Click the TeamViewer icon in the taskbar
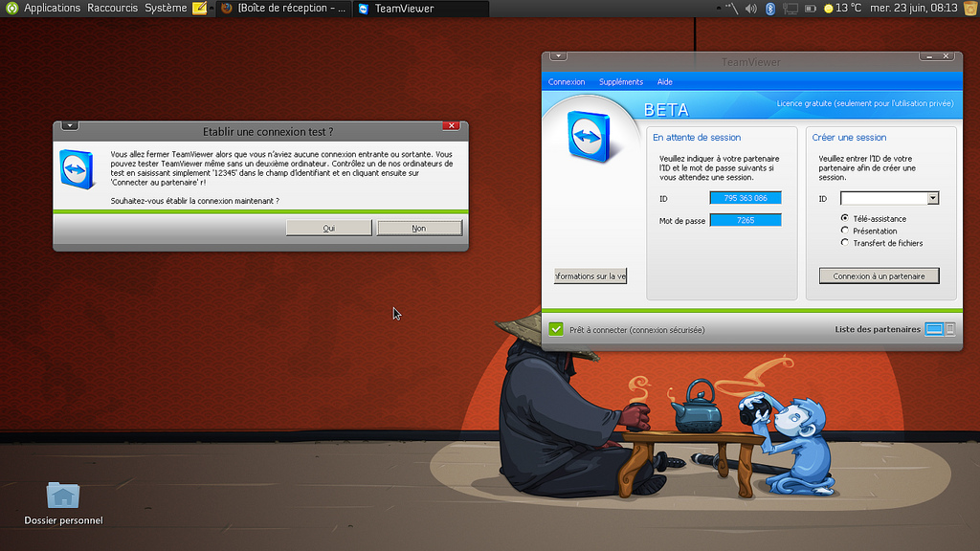The height and width of the screenshot is (551, 980). click(364, 9)
